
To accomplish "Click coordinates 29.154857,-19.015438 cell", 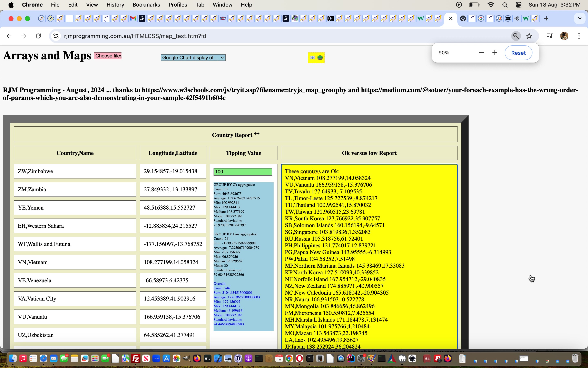I will (173, 171).
